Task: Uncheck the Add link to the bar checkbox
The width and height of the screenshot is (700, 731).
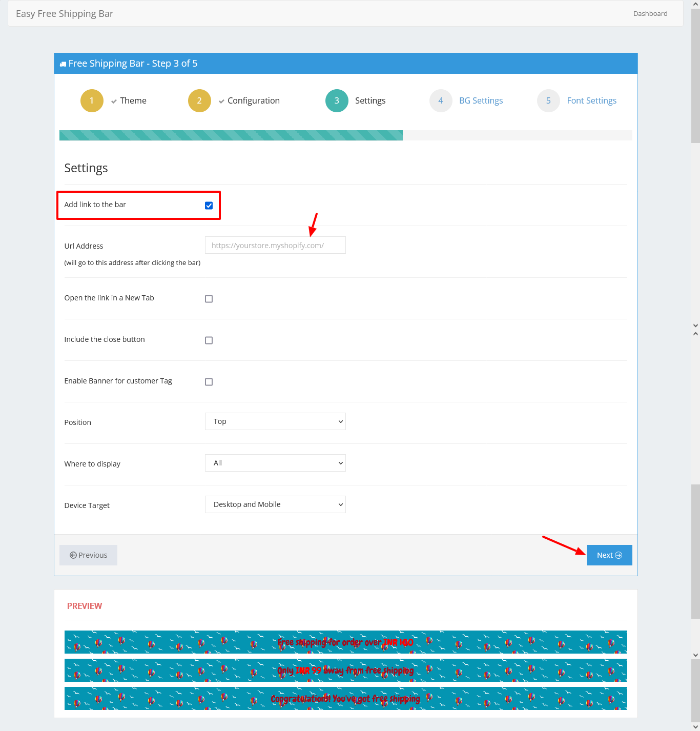Action: point(209,206)
